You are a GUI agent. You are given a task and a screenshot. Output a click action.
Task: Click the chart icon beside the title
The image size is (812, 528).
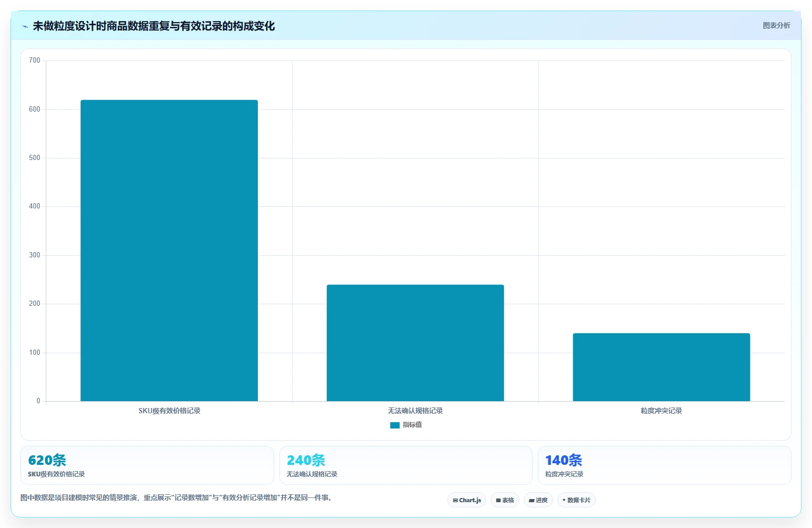coord(25,26)
